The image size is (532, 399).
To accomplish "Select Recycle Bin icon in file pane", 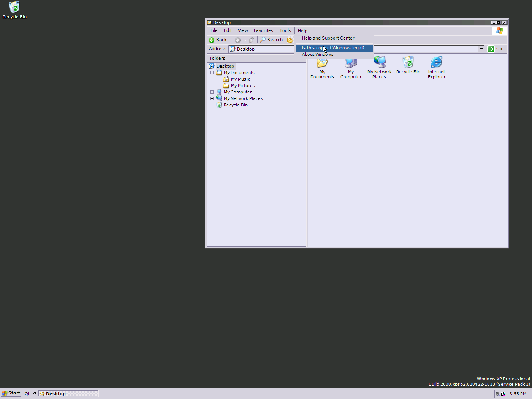I will 408,66.
